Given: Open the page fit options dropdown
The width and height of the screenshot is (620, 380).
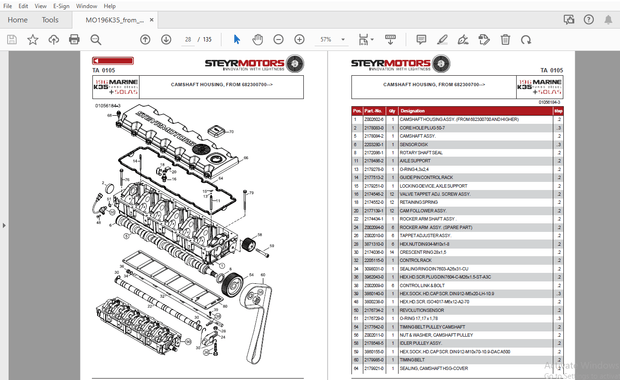Looking at the screenshot, I should (366, 40).
